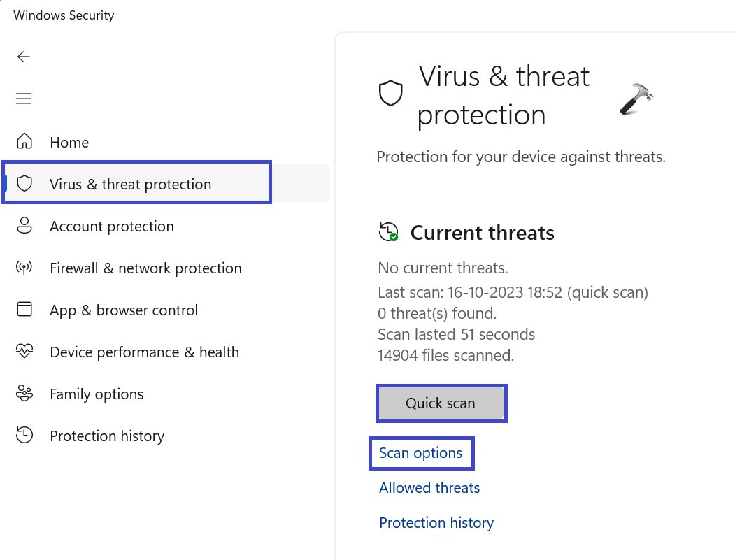Go to Firewall & network protection
The height and width of the screenshot is (560, 735).
145,268
